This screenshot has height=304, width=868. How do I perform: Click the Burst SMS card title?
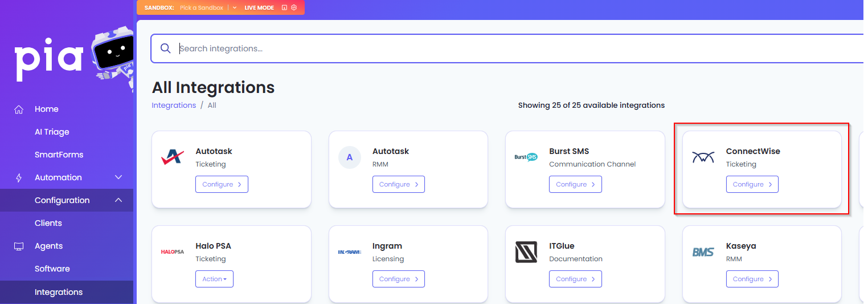coord(569,151)
